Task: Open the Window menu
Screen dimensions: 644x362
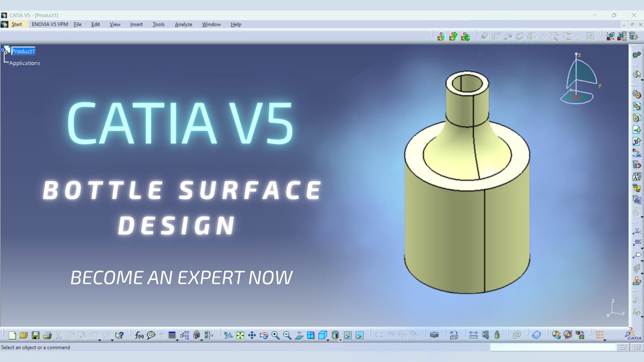Action: [211, 24]
